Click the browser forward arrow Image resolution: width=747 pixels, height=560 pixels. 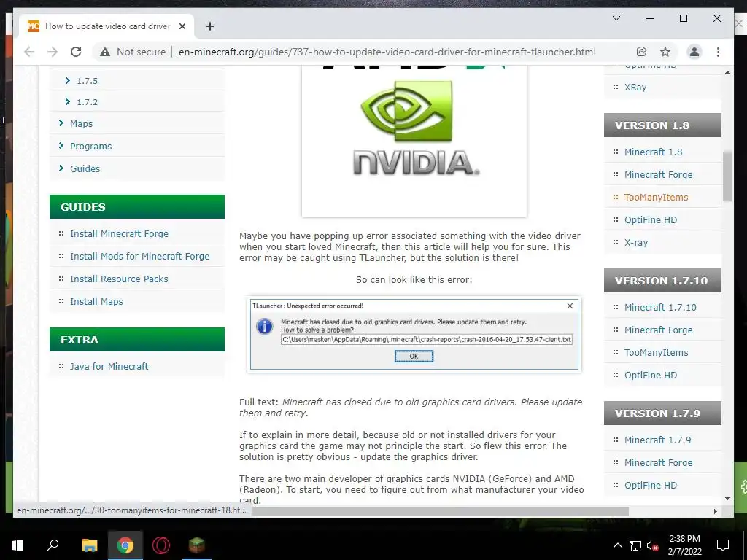coord(53,52)
